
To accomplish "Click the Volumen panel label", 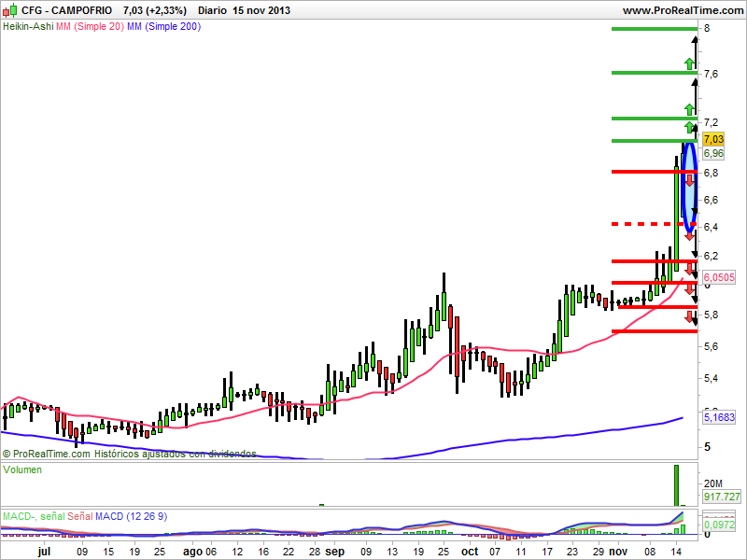I will [22, 469].
